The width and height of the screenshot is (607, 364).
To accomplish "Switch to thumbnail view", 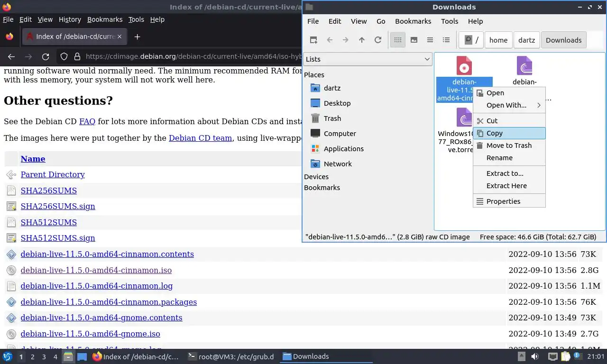I will tap(414, 40).
